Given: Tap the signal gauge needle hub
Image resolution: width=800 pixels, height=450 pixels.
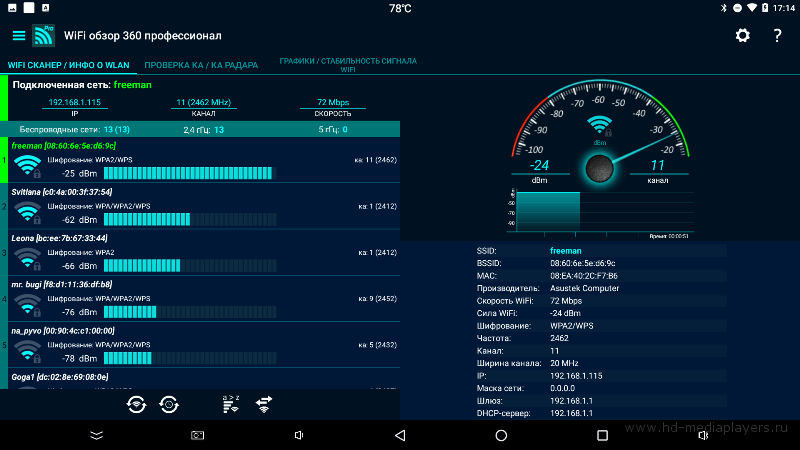Looking at the screenshot, I should [599, 168].
